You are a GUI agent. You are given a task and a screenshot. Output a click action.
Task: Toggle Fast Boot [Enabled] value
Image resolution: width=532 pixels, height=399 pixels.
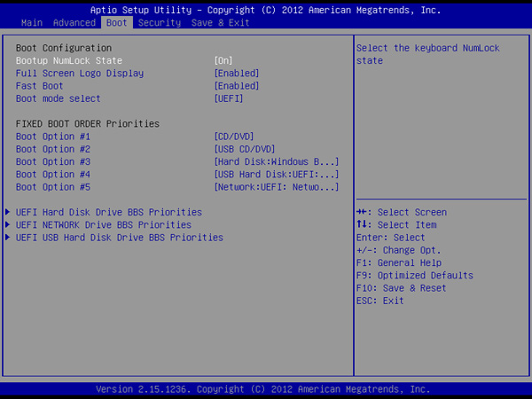[237, 86]
